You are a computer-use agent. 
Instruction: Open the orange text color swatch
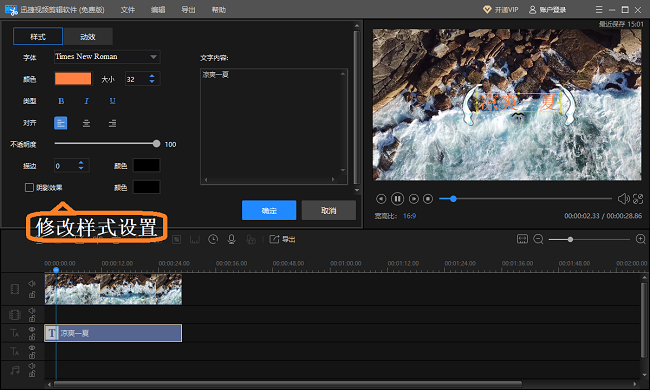click(73, 79)
